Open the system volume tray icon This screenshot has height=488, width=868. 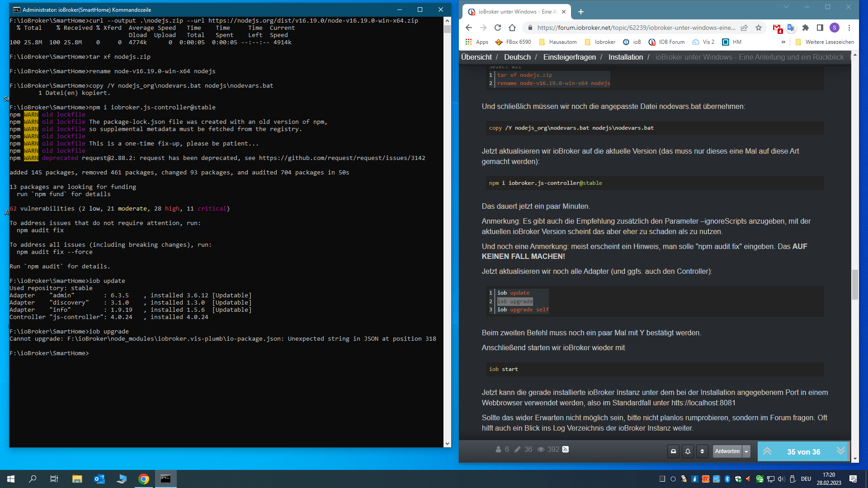pos(782,479)
